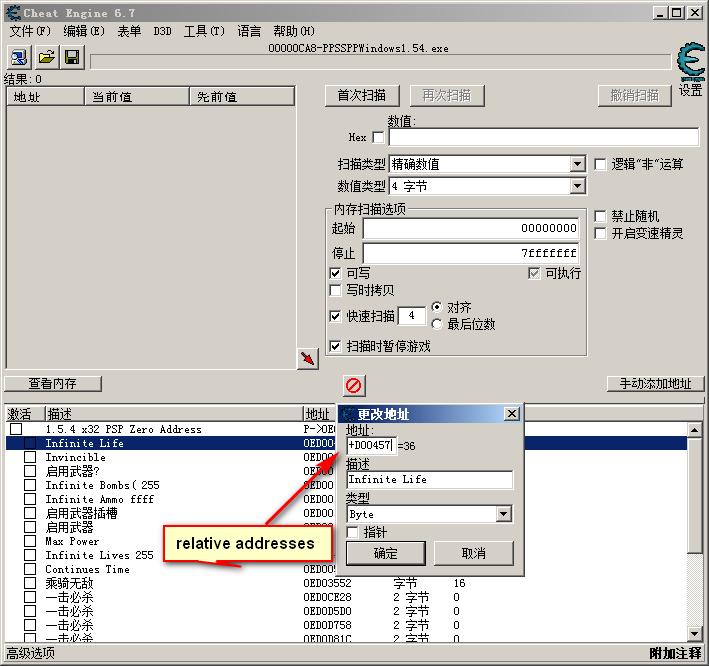The image size is (709, 666).
Task: Click the red arrow add-to-list icon
Action: click(308, 359)
